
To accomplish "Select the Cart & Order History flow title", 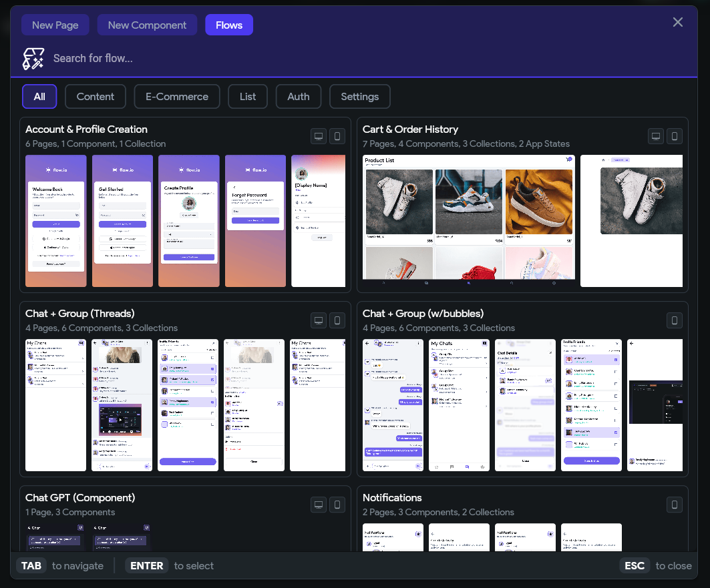I will point(410,129).
